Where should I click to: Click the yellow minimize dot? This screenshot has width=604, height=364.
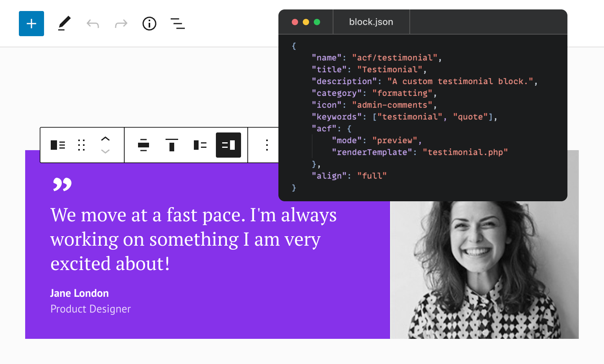306,22
